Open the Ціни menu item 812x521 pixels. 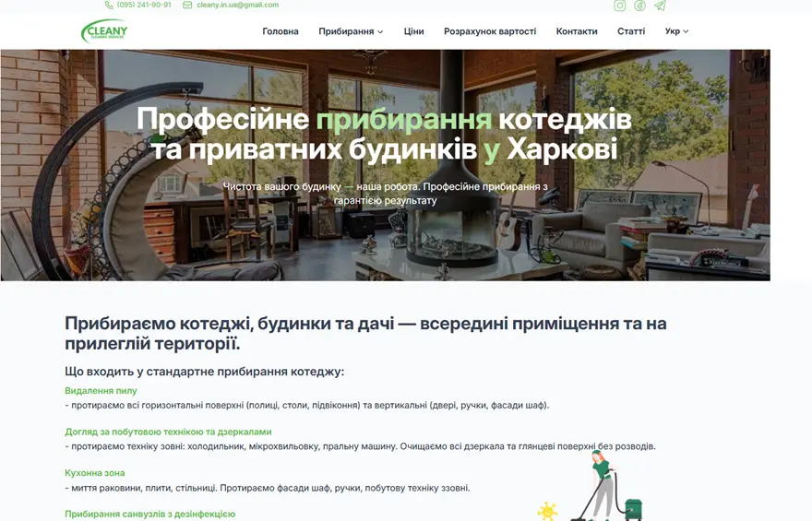tap(414, 31)
